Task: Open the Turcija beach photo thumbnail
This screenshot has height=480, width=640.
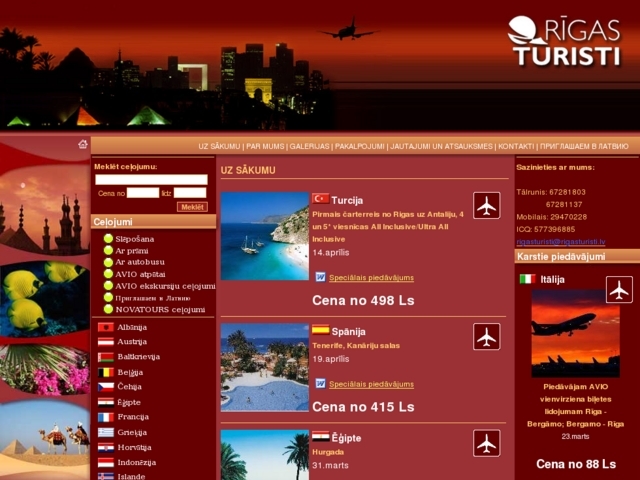Action: click(264, 236)
